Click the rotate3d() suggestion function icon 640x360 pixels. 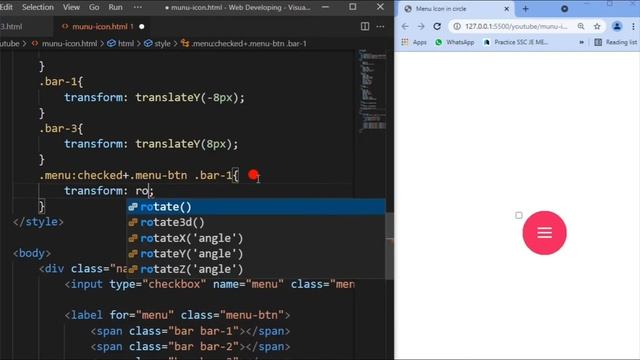pos(133,222)
